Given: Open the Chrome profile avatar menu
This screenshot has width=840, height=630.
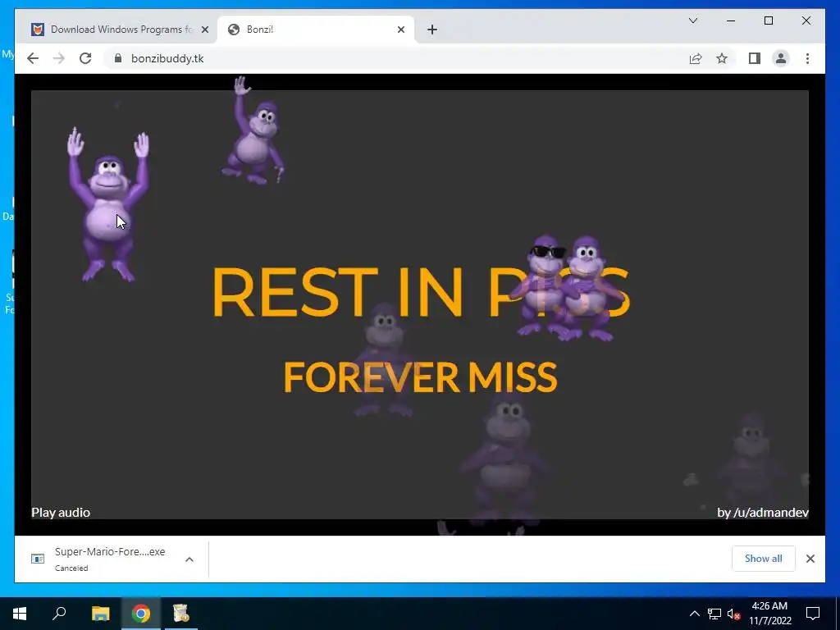Looking at the screenshot, I should pos(781,58).
